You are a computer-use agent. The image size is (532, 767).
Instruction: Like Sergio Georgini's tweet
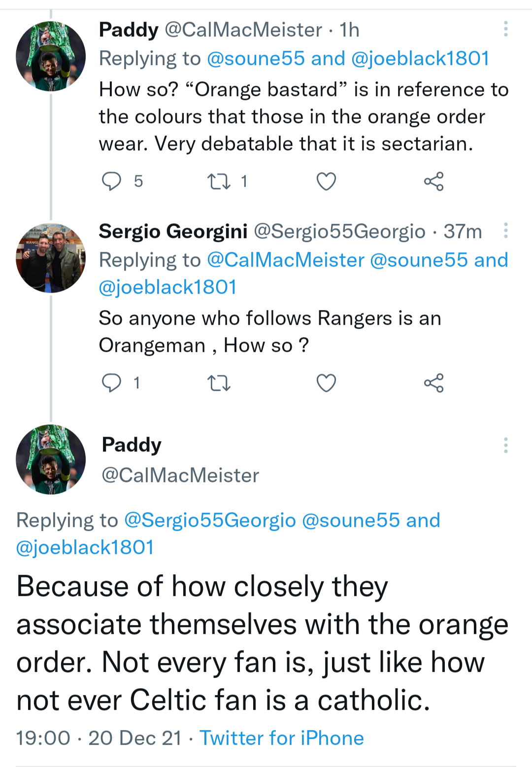326,383
